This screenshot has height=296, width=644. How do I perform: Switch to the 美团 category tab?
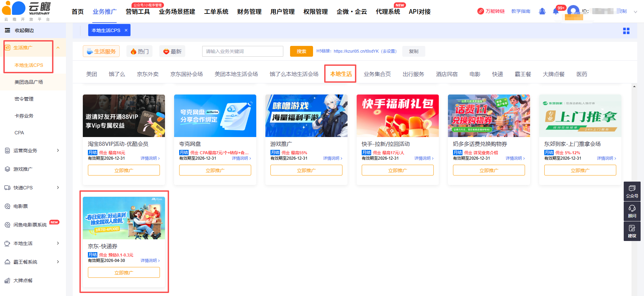click(92, 74)
